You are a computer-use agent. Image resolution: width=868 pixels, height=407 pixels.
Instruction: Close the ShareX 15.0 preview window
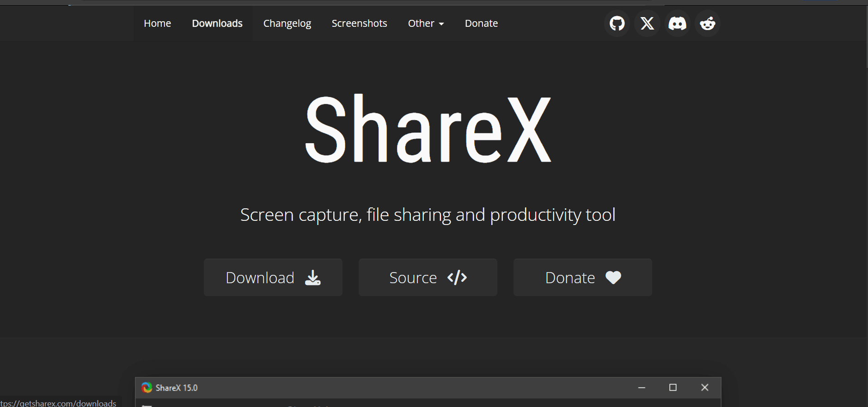click(x=704, y=388)
